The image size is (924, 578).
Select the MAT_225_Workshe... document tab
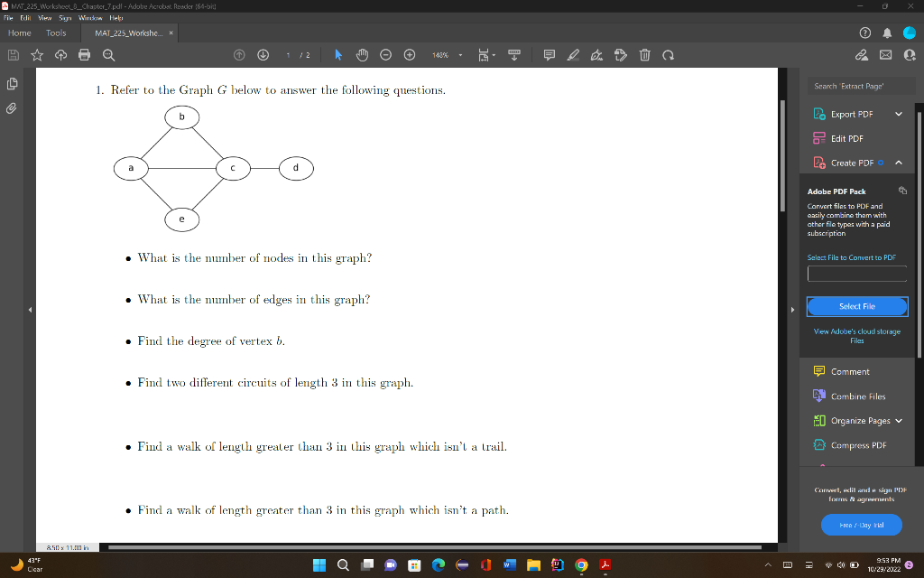pyautogui.click(x=128, y=33)
